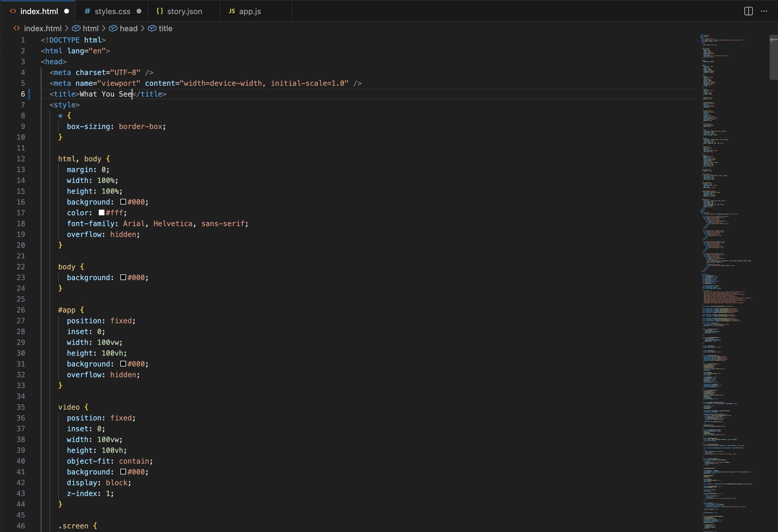The height and width of the screenshot is (532, 778).
Task: Click the vertical scrollbar thumb
Action: [x=773, y=57]
